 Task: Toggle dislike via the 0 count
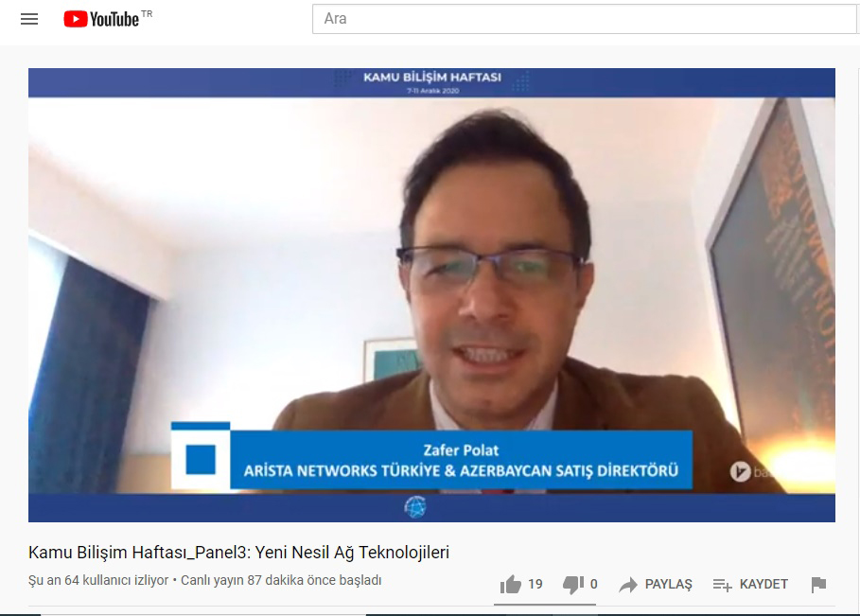coord(593,585)
